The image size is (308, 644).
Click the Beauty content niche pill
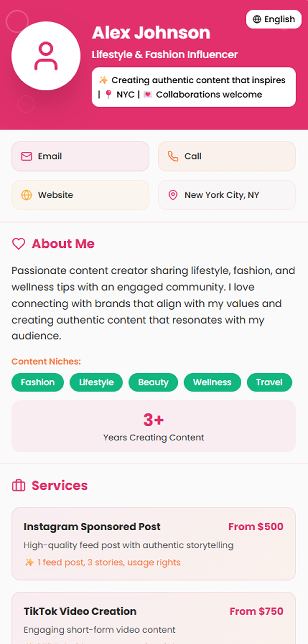point(153,382)
